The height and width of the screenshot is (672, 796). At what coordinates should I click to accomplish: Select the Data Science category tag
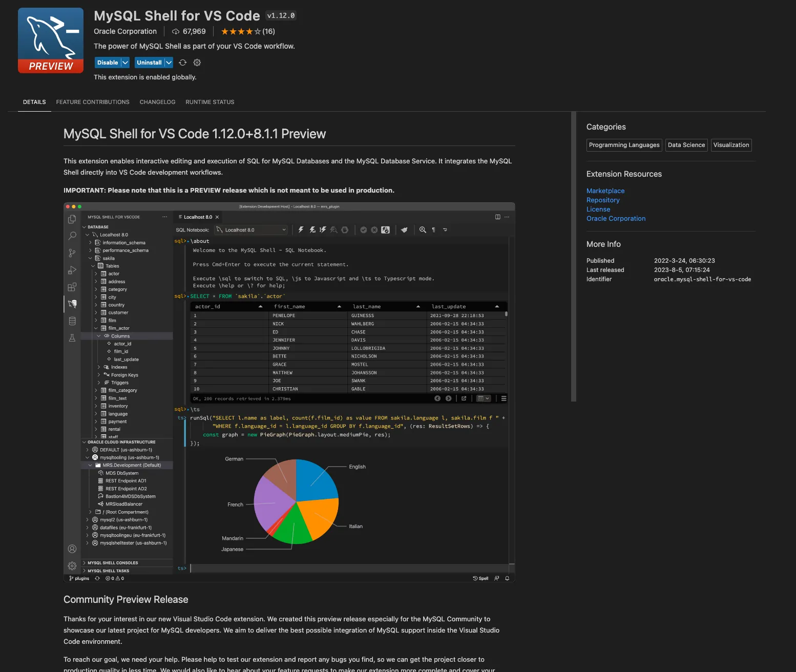click(686, 145)
